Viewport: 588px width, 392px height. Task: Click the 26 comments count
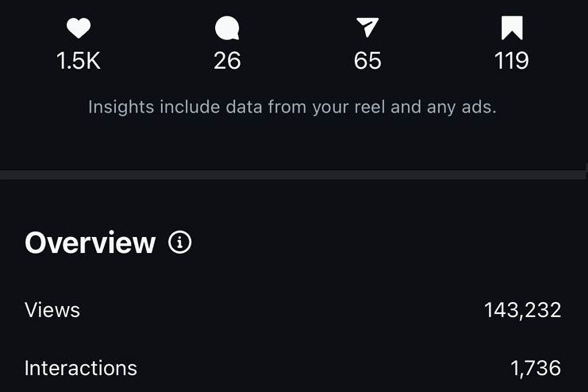coord(227,60)
